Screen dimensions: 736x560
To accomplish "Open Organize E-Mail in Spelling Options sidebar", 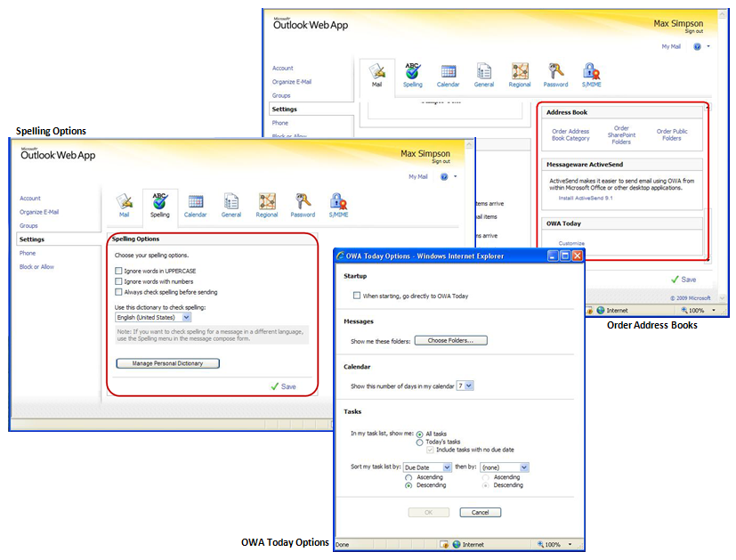I will click(39, 212).
